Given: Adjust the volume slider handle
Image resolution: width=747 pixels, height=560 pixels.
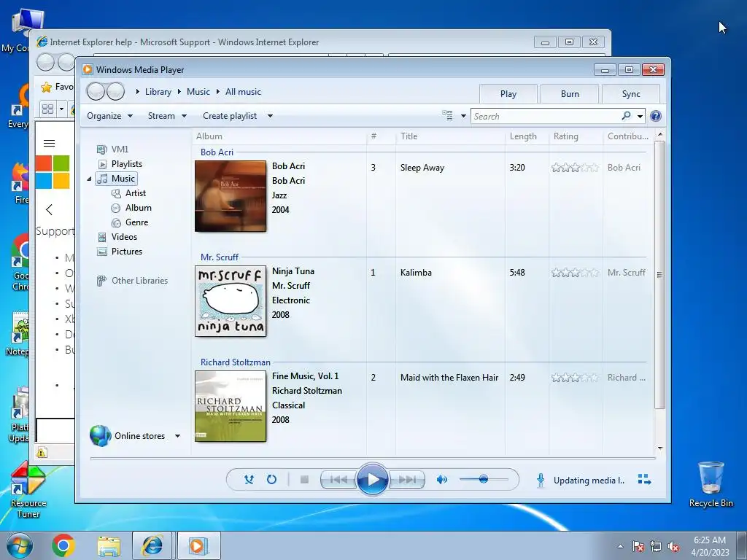Looking at the screenshot, I should 484,479.
